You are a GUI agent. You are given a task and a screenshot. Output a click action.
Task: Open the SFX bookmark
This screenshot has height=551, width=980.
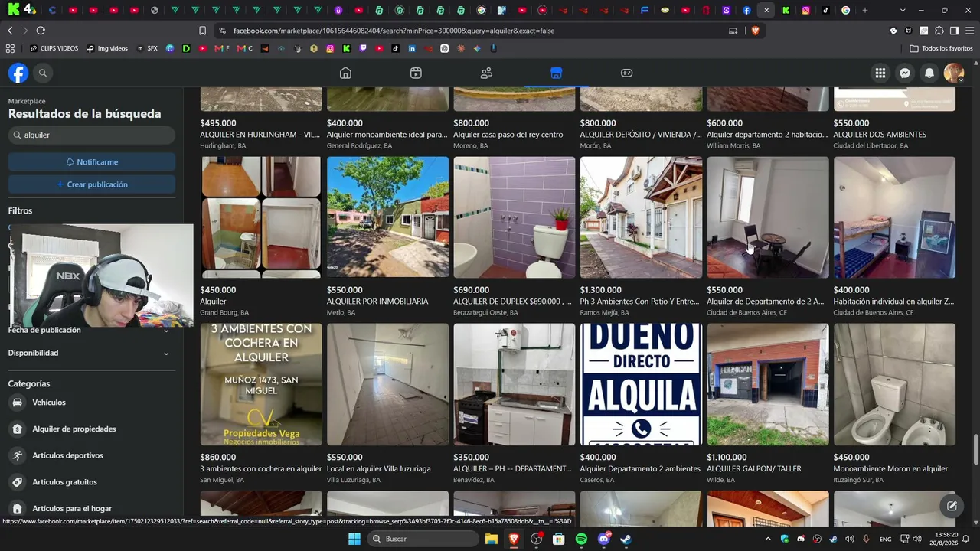[x=147, y=48]
